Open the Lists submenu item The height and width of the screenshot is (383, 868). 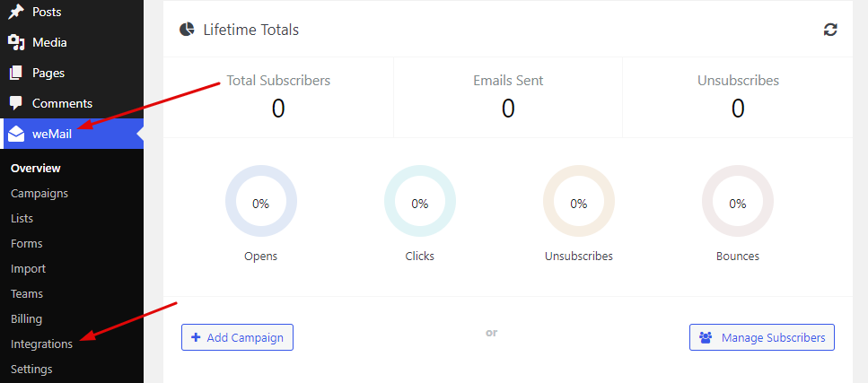point(22,218)
